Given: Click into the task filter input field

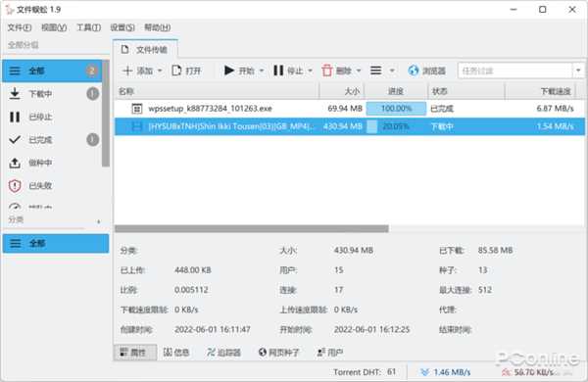Looking at the screenshot, I should coord(514,71).
